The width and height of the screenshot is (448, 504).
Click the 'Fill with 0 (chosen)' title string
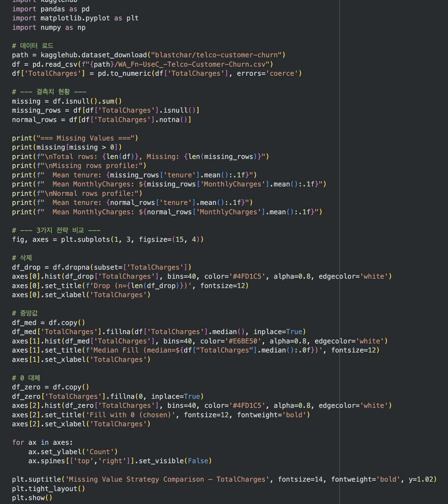tap(131, 415)
